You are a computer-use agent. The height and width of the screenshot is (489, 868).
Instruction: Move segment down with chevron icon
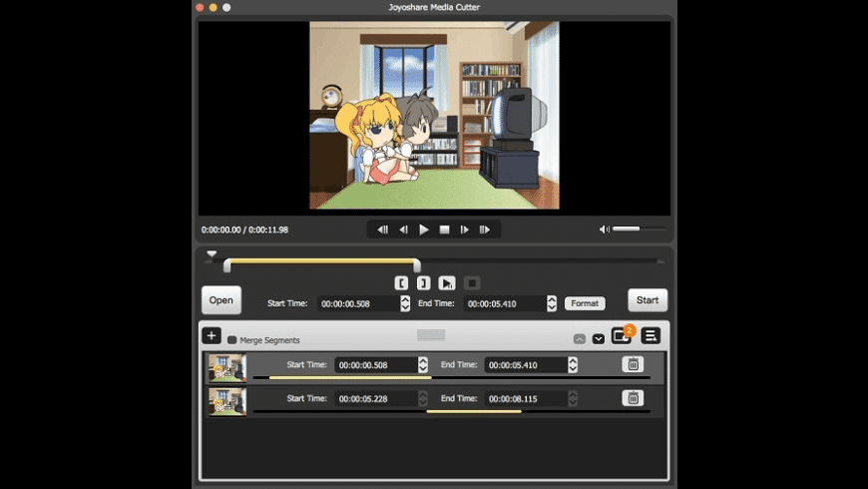point(599,339)
